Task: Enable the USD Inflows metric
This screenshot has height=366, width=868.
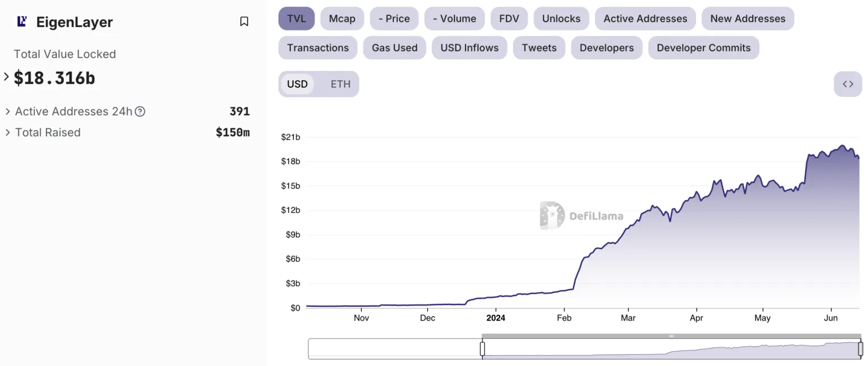Action: (470, 48)
